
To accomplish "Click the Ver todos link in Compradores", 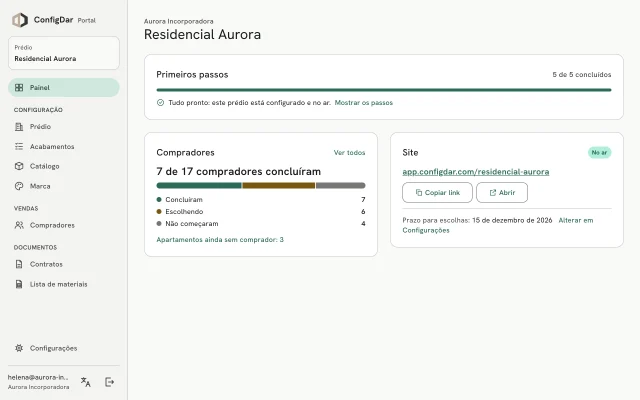I will pos(349,153).
